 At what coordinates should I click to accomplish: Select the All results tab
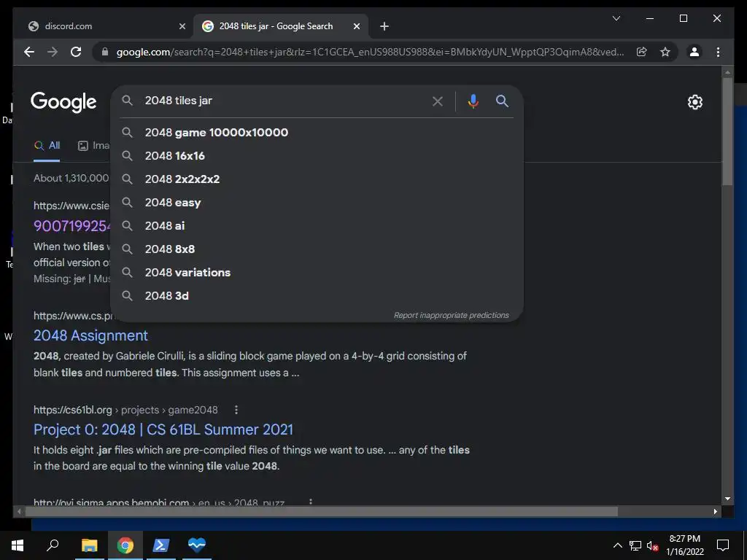[47, 146]
